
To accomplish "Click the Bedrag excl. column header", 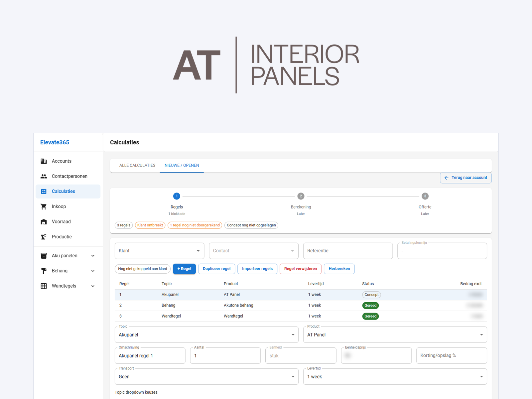I will point(471,284).
